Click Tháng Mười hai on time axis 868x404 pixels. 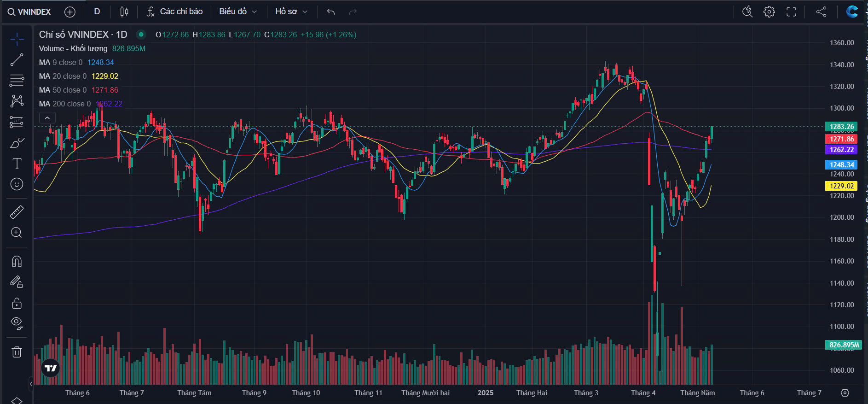click(x=425, y=393)
